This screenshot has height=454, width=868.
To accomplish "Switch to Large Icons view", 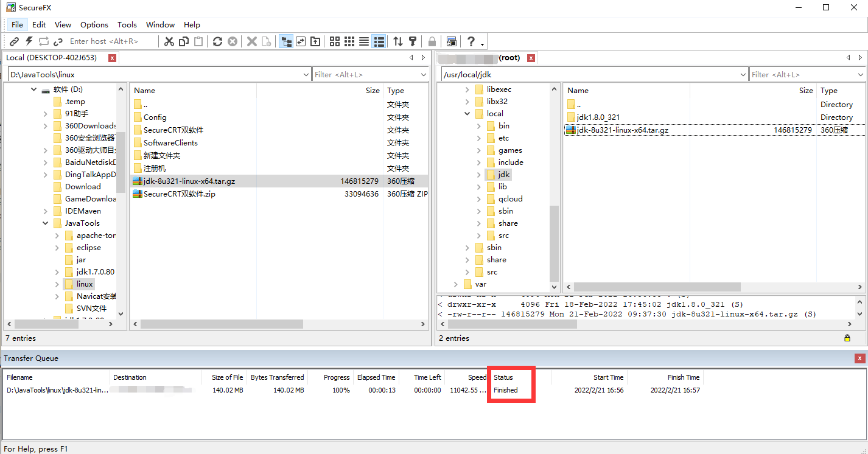I will click(x=335, y=41).
